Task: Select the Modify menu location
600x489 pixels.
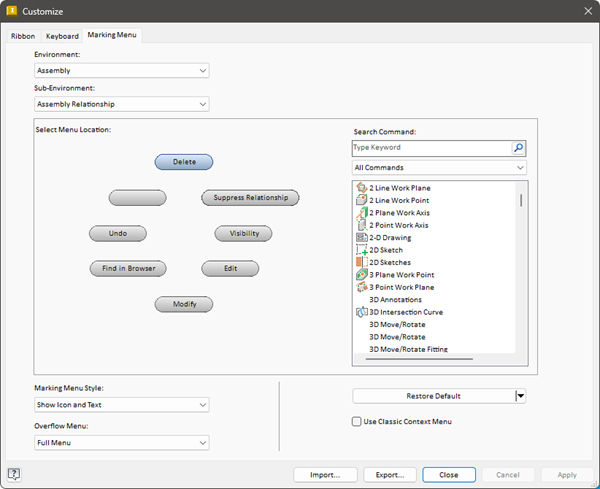Action: point(184,304)
